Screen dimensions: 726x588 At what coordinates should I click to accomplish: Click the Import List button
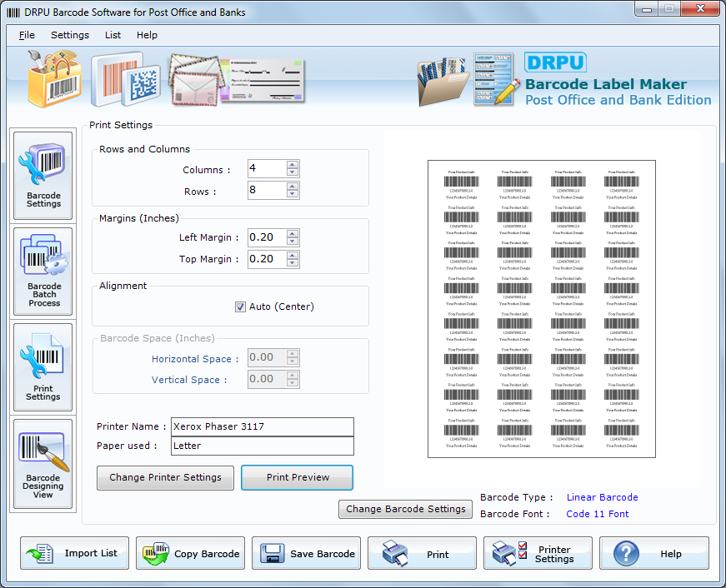[x=74, y=552]
